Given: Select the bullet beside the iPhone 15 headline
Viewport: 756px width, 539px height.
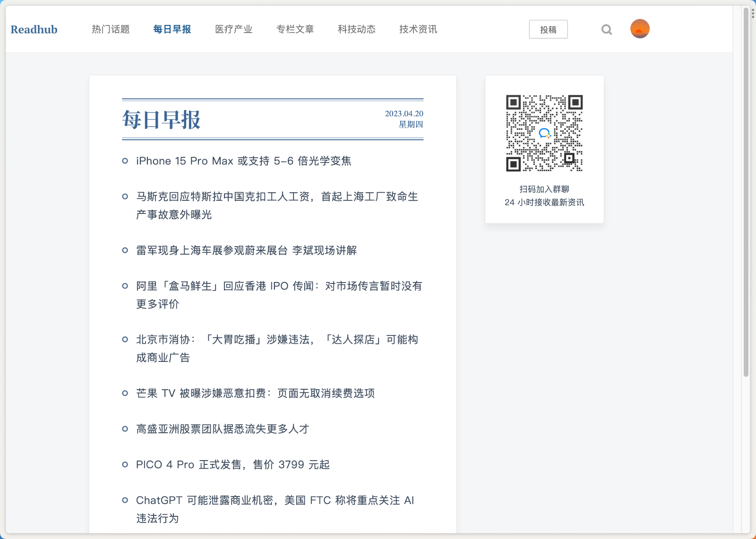Looking at the screenshot, I should pos(125,161).
